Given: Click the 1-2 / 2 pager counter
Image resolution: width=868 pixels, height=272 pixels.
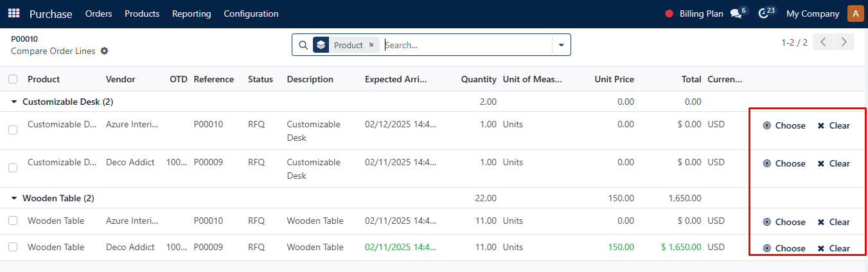Looking at the screenshot, I should (x=794, y=42).
